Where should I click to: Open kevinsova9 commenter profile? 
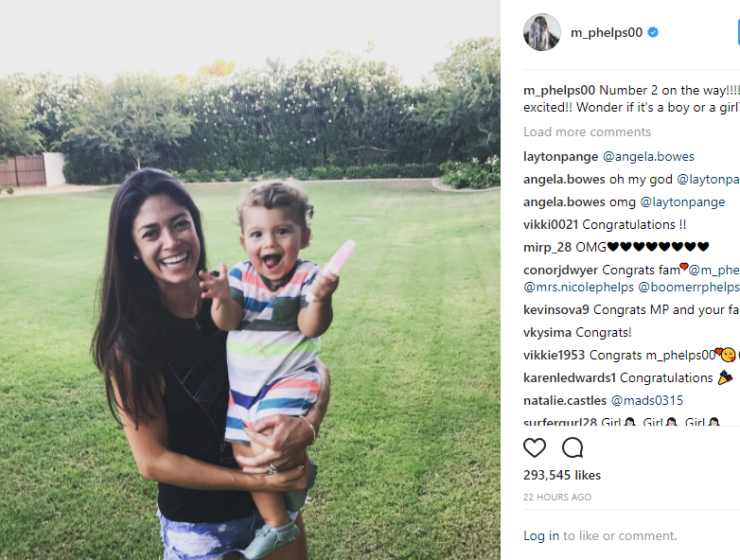(x=556, y=309)
